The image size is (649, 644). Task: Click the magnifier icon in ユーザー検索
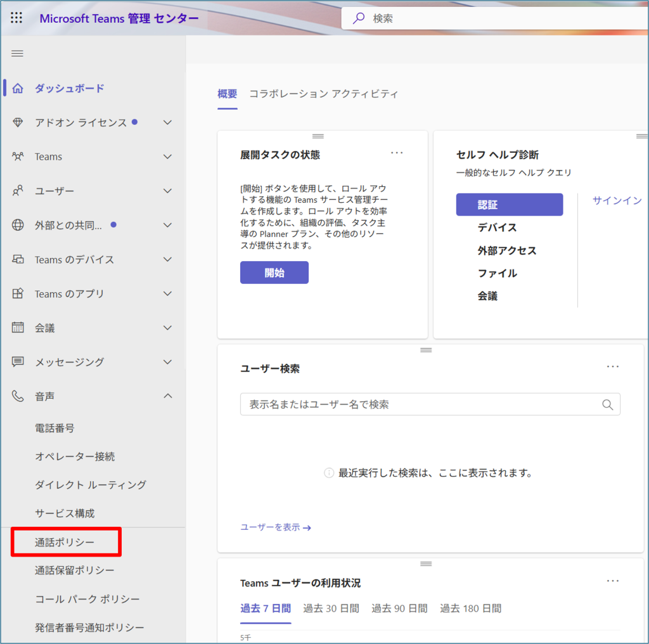point(607,404)
